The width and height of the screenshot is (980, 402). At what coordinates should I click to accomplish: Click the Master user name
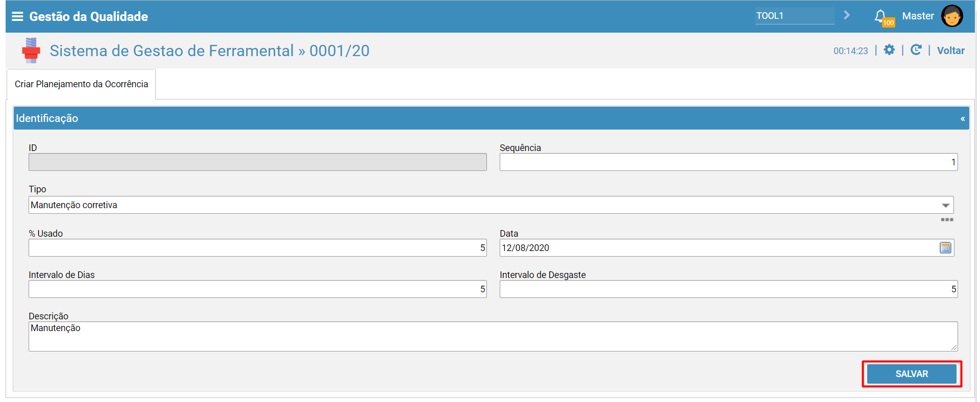pos(918,16)
